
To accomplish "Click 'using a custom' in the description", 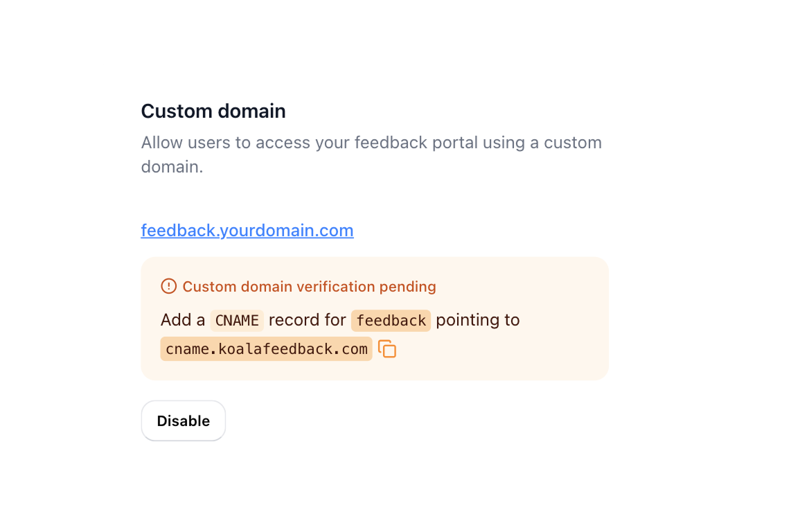I will 542,143.
